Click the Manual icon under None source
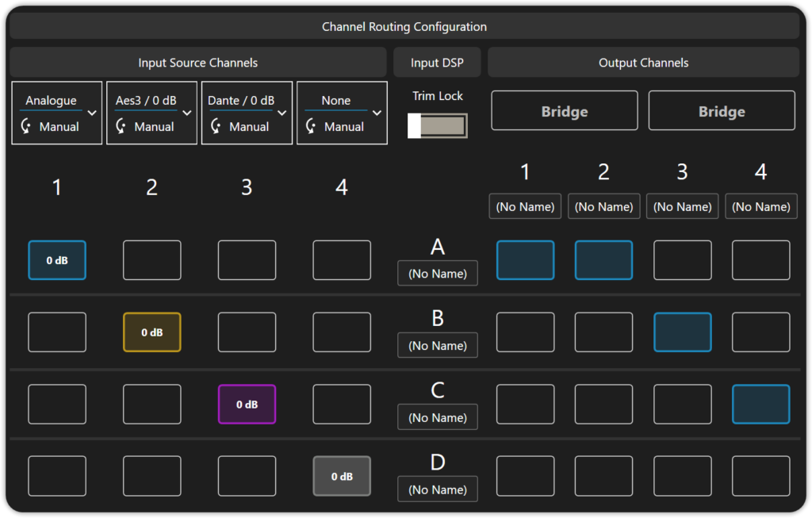The width and height of the screenshot is (812, 518). [312, 126]
